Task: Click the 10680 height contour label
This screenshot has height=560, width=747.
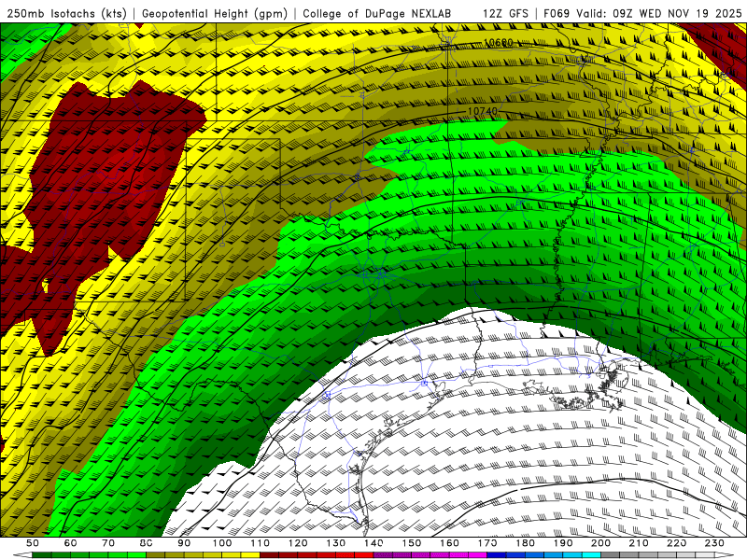Action: pos(499,42)
